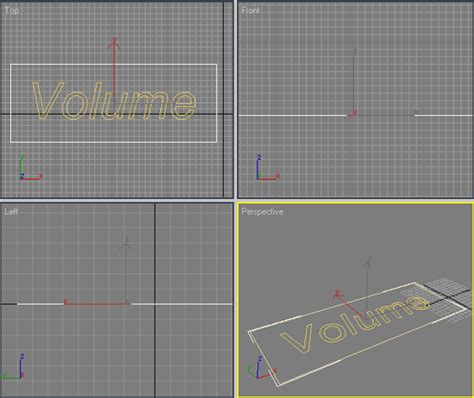Click the red gizmo origin in Front viewport
The image size is (474, 398).
pyautogui.click(x=353, y=114)
